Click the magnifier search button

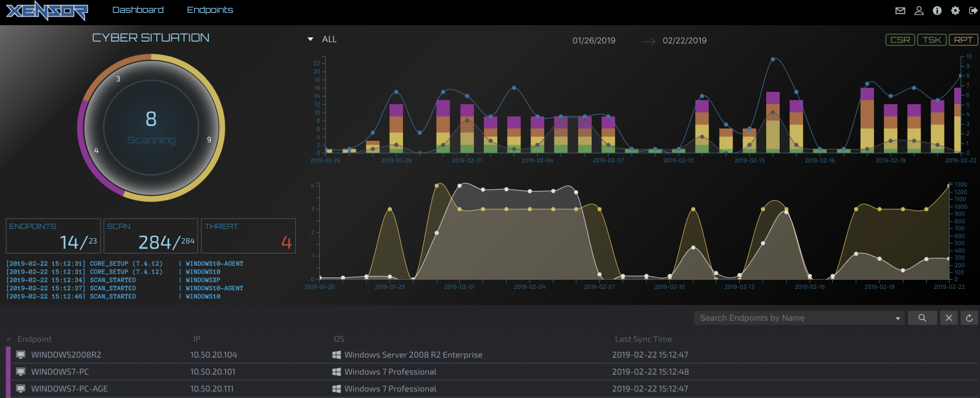pyautogui.click(x=922, y=318)
